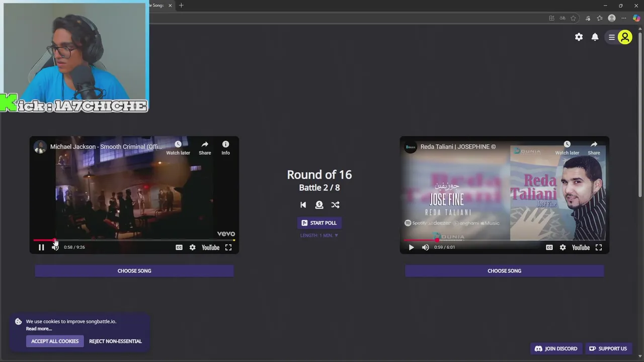
Task: Open the yellow user profile avatar
Action: pyautogui.click(x=625, y=37)
